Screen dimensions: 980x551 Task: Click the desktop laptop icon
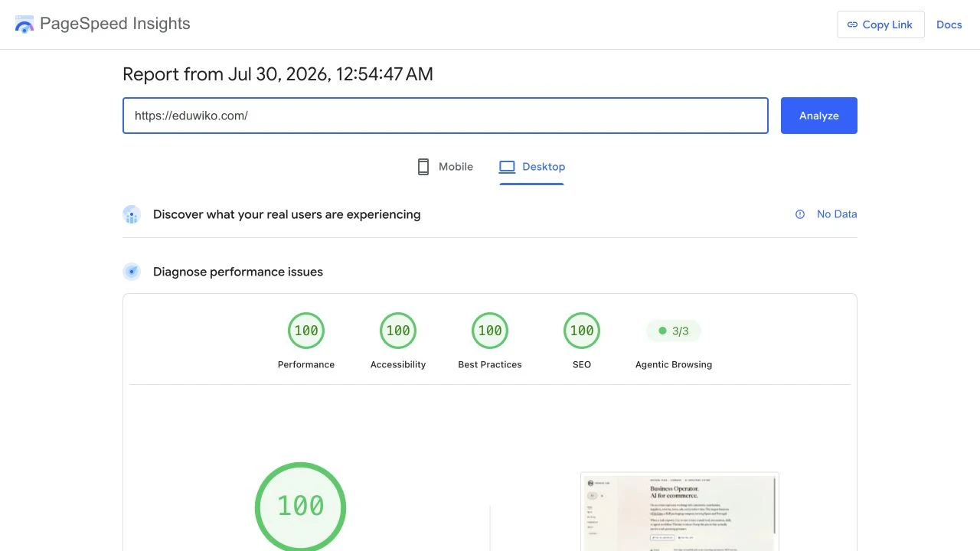click(x=507, y=167)
